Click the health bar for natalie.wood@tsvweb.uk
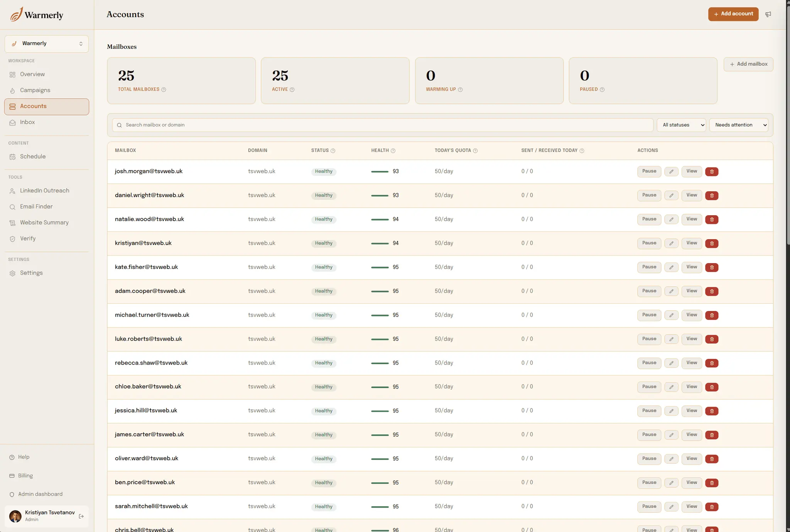Viewport: 790px width, 532px height. (x=380, y=220)
